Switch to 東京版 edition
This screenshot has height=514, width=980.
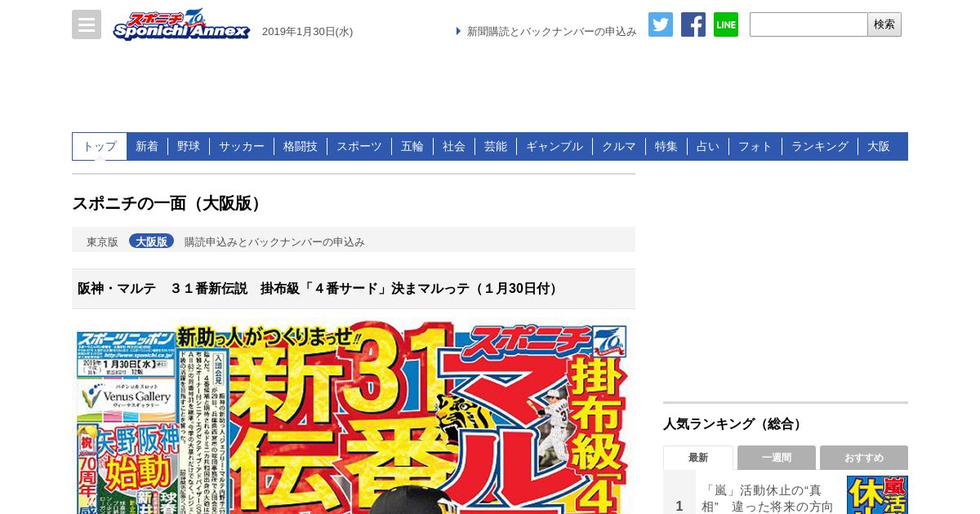tap(102, 241)
